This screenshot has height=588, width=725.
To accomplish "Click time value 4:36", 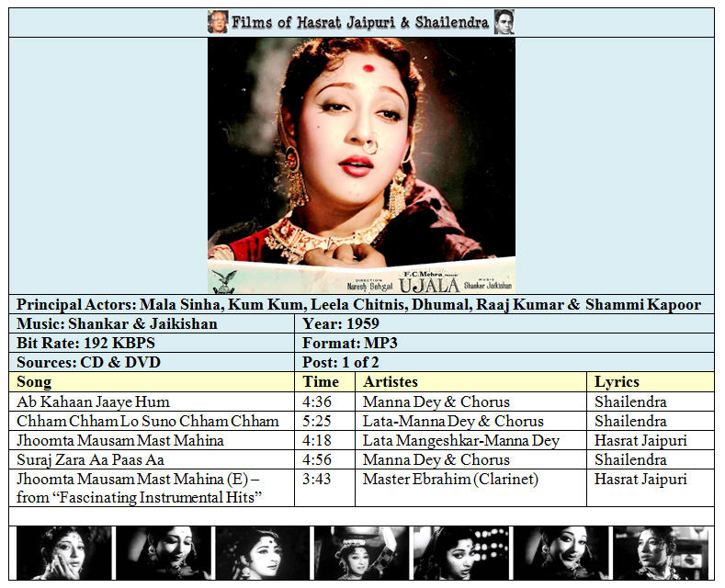I will [317, 401].
